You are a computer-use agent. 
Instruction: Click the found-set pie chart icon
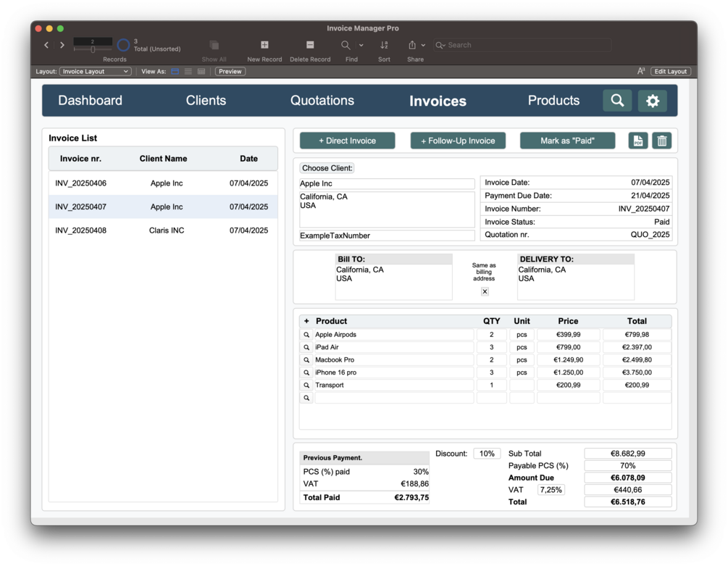(123, 45)
